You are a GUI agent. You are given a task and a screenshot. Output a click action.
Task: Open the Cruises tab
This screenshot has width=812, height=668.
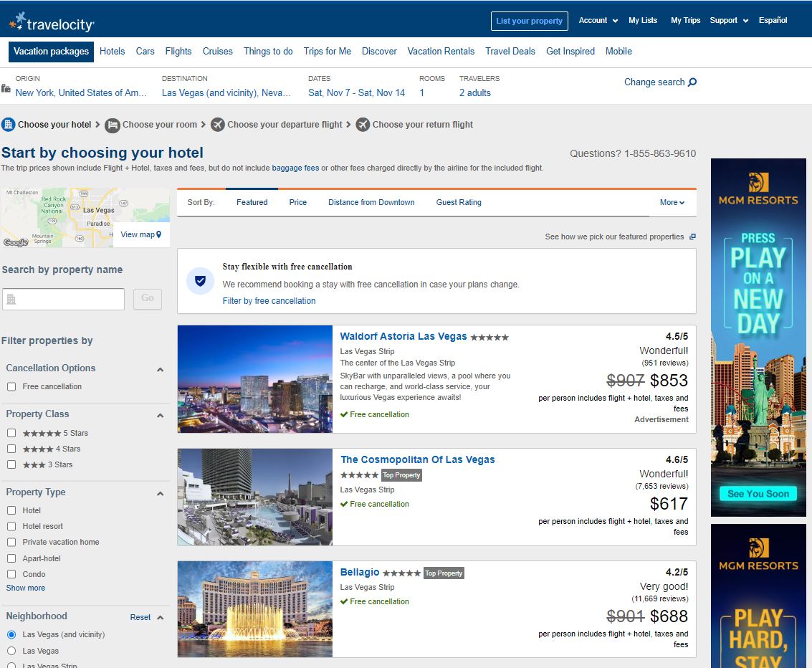pyautogui.click(x=217, y=52)
